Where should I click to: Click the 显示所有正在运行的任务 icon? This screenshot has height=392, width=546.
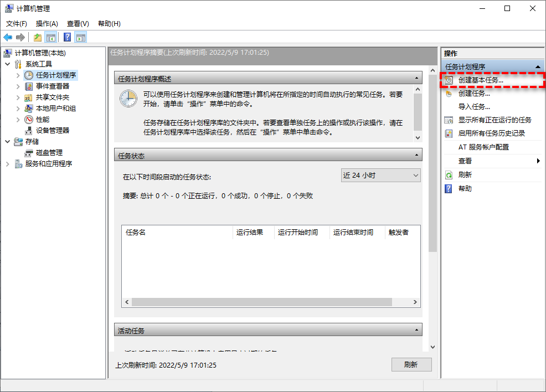coord(449,120)
